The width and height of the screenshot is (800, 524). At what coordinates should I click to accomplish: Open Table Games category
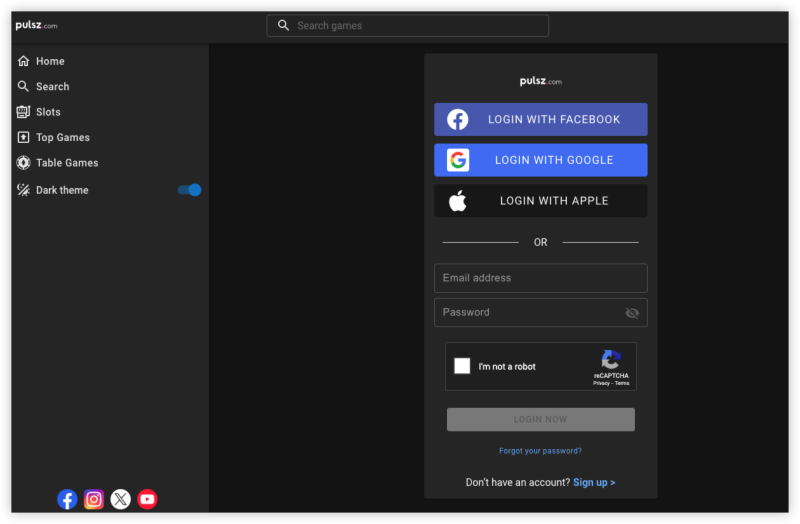point(67,163)
